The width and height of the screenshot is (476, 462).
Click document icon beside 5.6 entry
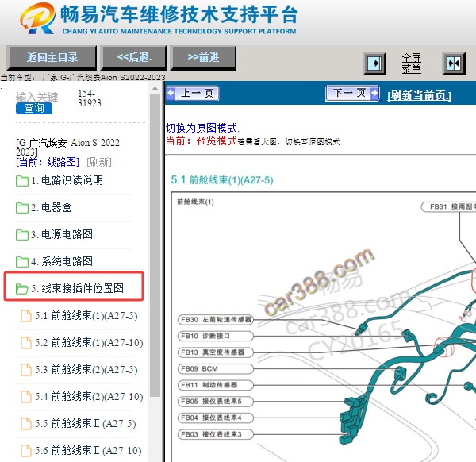coord(26,451)
